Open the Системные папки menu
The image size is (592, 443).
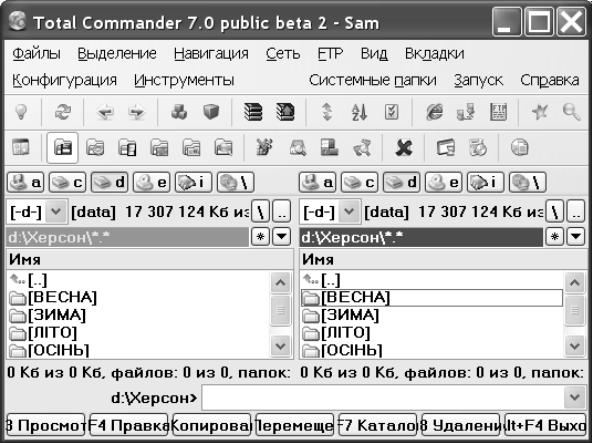[373, 80]
